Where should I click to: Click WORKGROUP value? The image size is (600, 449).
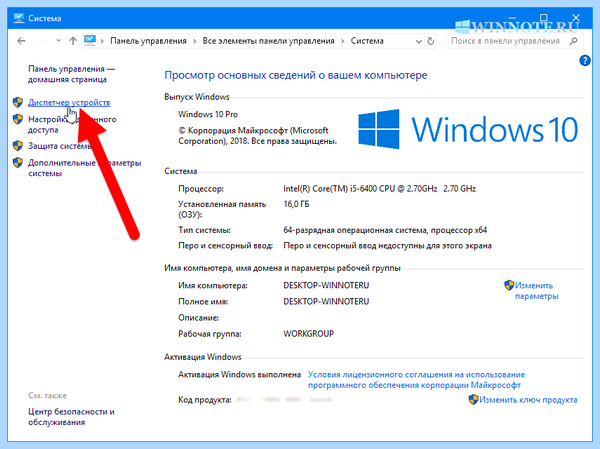[x=308, y=334]
